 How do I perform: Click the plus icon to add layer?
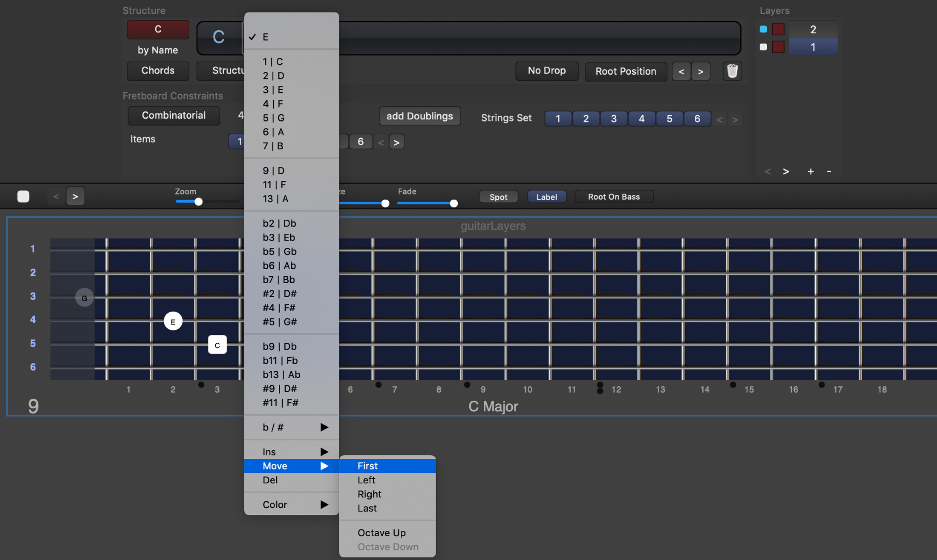(x=810, y=172)
